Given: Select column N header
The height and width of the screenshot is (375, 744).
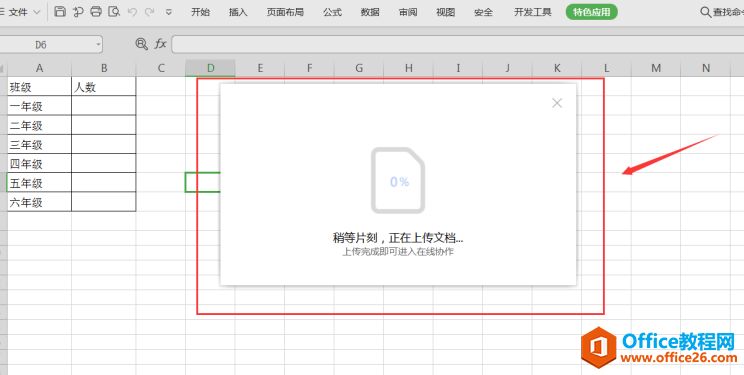Looking at the screenshot, I should tap(706, 68).
